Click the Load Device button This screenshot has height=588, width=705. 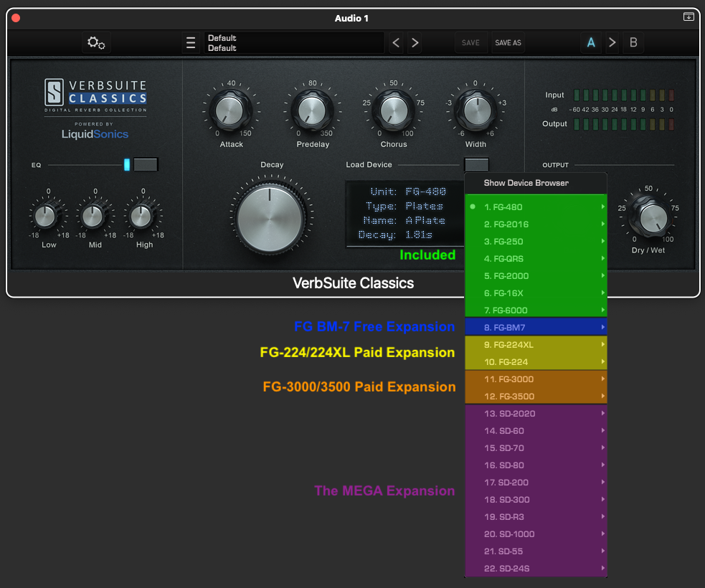476,164
